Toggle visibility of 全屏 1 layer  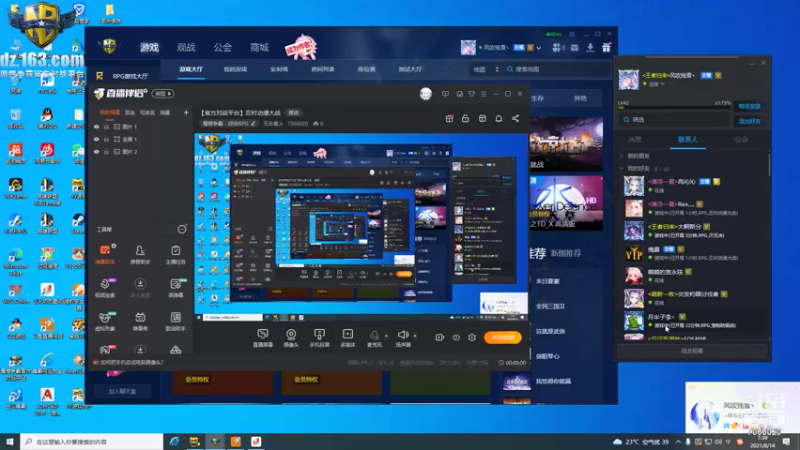(96, 139)
